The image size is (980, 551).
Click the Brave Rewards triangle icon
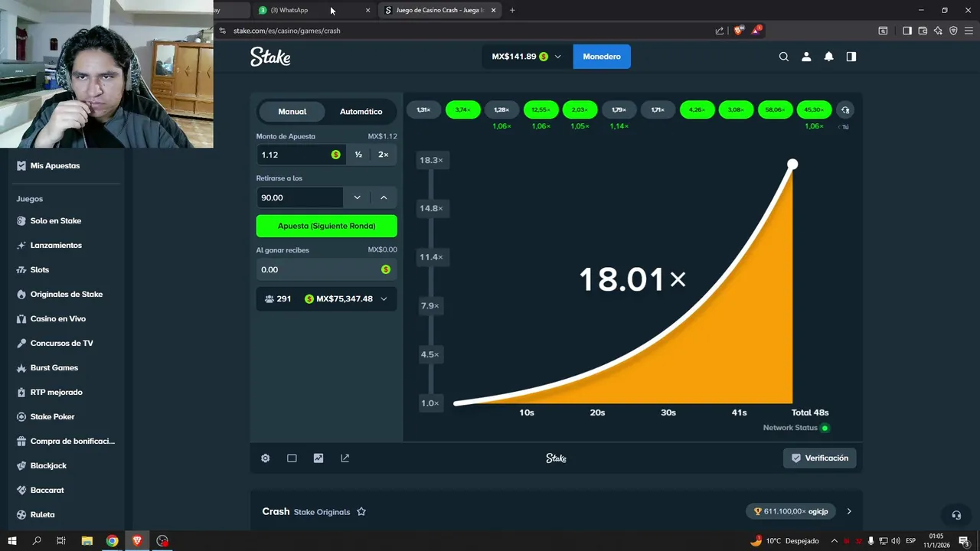point(756,31)
